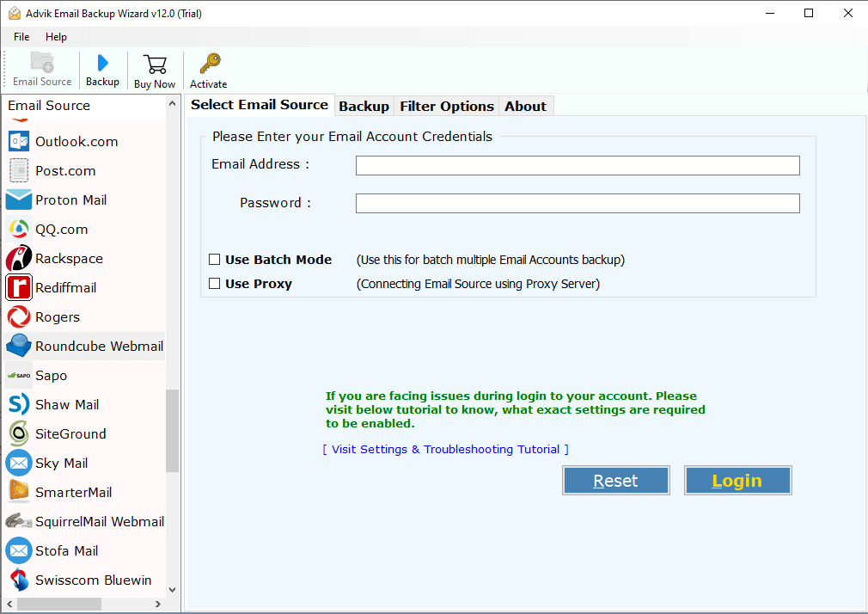Click the source list scroll up arrow
Screen dimensions: 868x614
click(x=172, y=104)
